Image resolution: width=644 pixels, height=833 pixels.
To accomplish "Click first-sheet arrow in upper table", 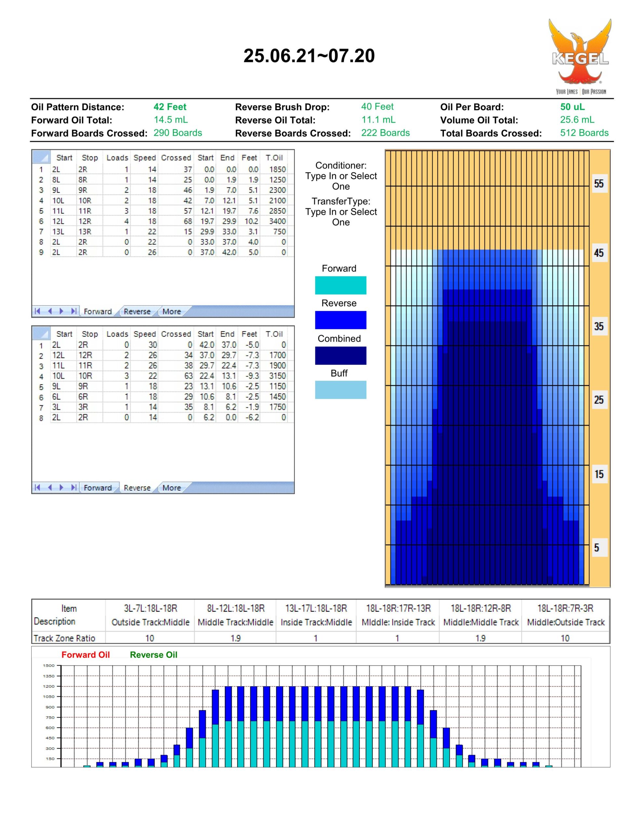I will tap(37, 311).
